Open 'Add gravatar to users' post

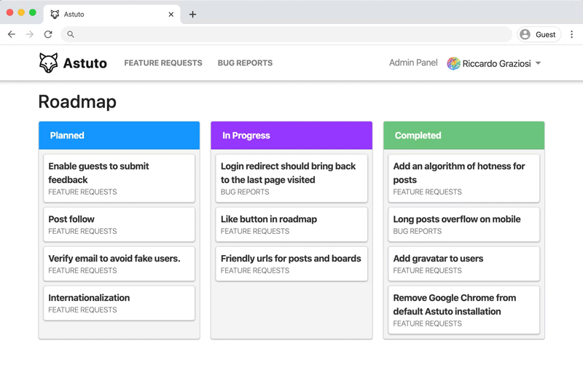point(463,263)
